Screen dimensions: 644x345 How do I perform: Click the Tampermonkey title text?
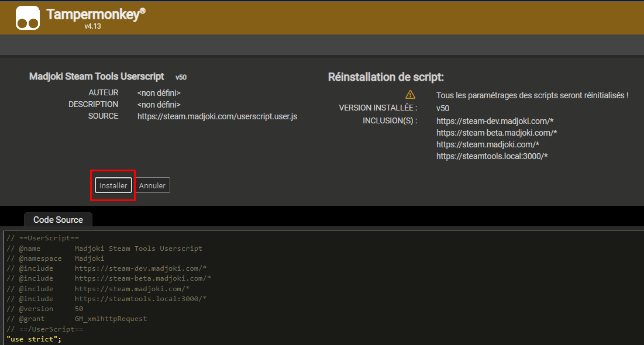coord(95,15)
